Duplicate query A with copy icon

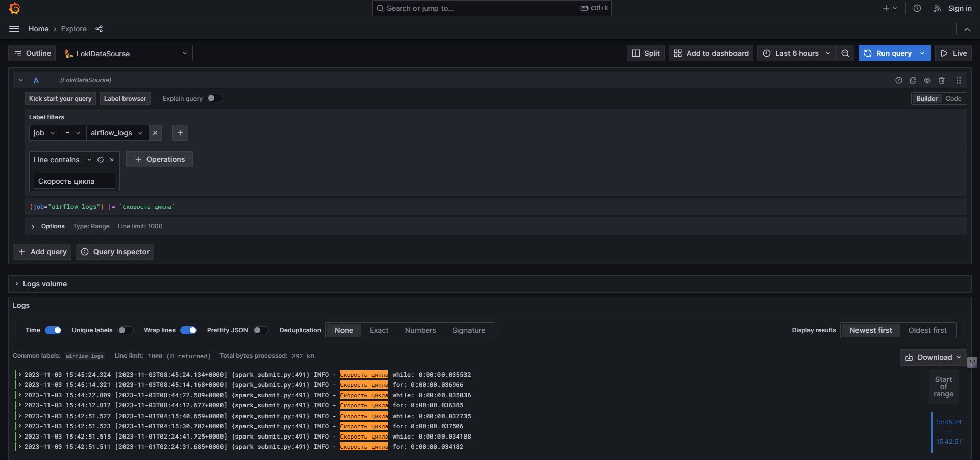tap(913, 80)
